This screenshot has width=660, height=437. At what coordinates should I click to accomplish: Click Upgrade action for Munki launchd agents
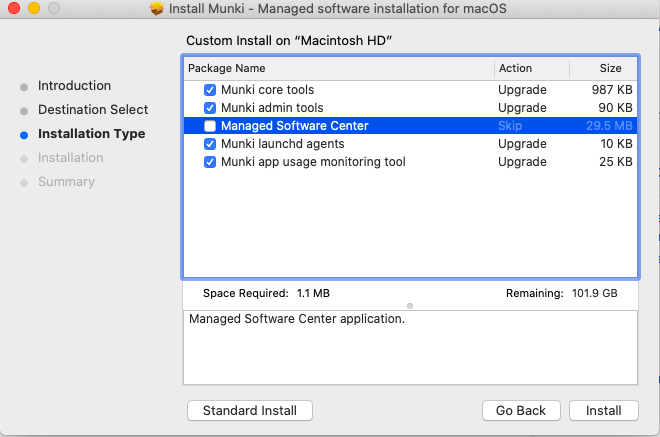pyautogui.click(x=522, y=144)
